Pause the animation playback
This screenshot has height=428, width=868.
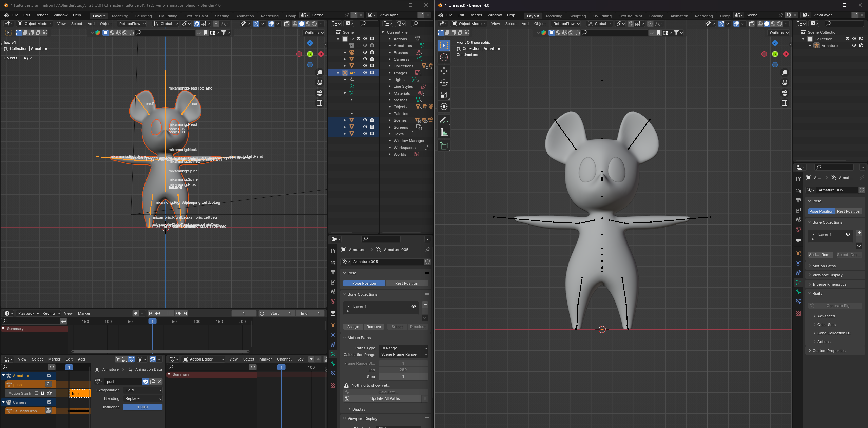168,313
